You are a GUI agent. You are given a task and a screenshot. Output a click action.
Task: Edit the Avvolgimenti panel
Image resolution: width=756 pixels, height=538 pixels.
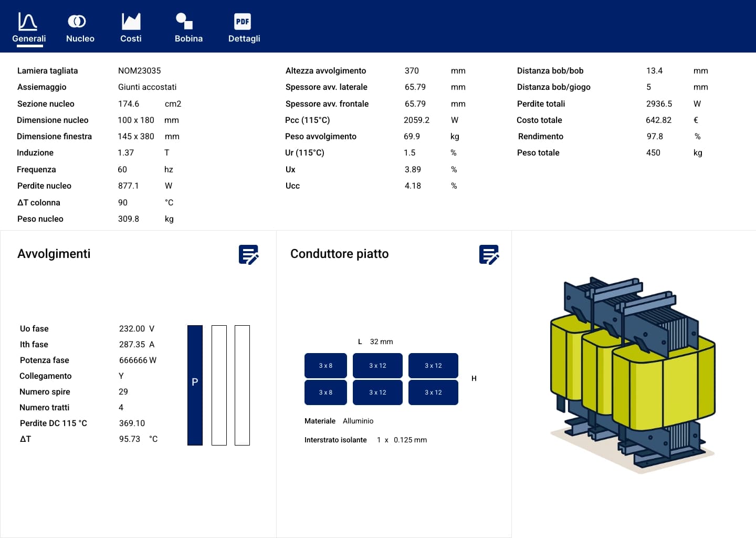pos(248,255)
